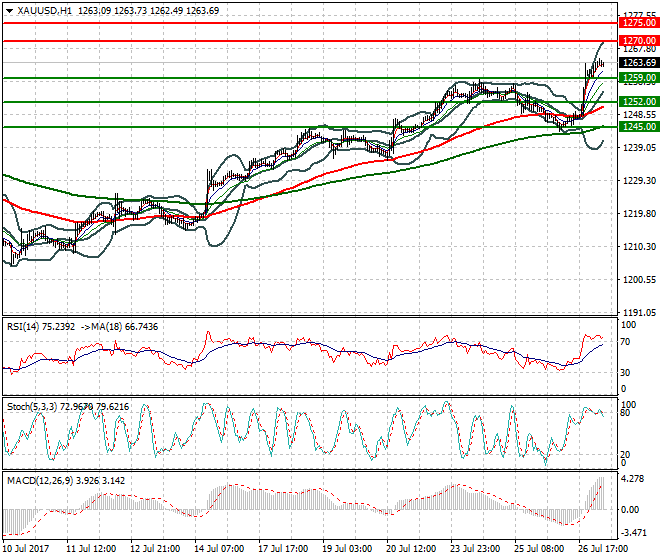Click the 12 Jul 21:00 time label
The height and width of the screenshot is (560, 660).
click(155, 549)
